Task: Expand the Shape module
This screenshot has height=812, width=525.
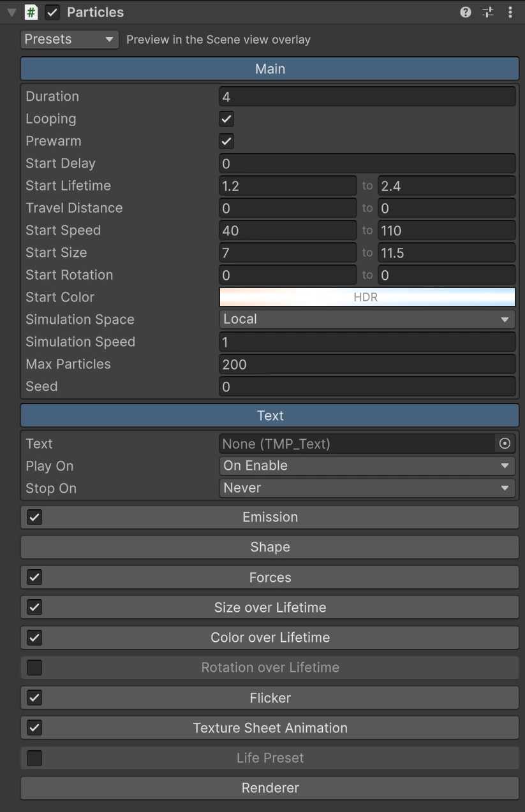Action: pos(270,547)
